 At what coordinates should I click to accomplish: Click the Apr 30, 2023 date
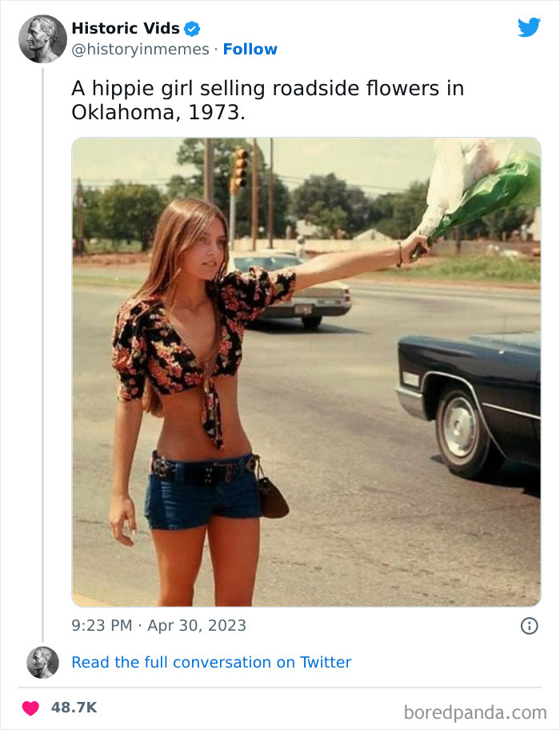click(x=197, y=625)
